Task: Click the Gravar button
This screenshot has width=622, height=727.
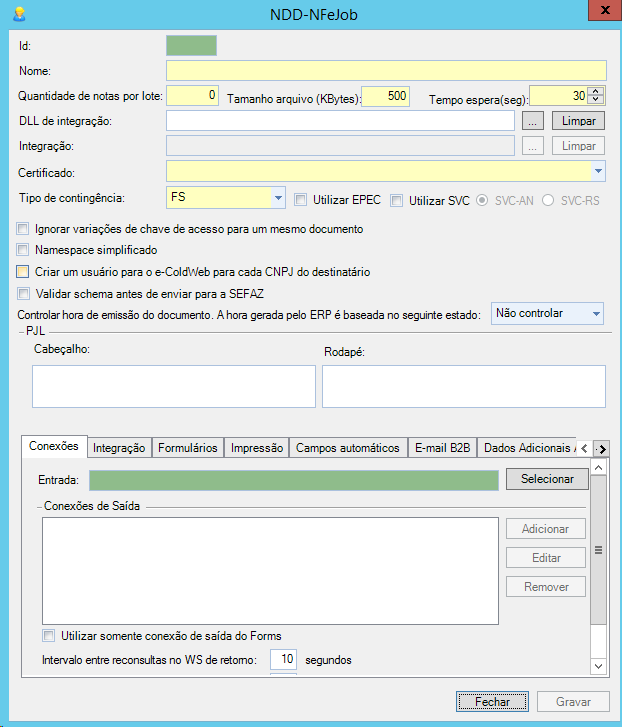Action: click(573, 701)
